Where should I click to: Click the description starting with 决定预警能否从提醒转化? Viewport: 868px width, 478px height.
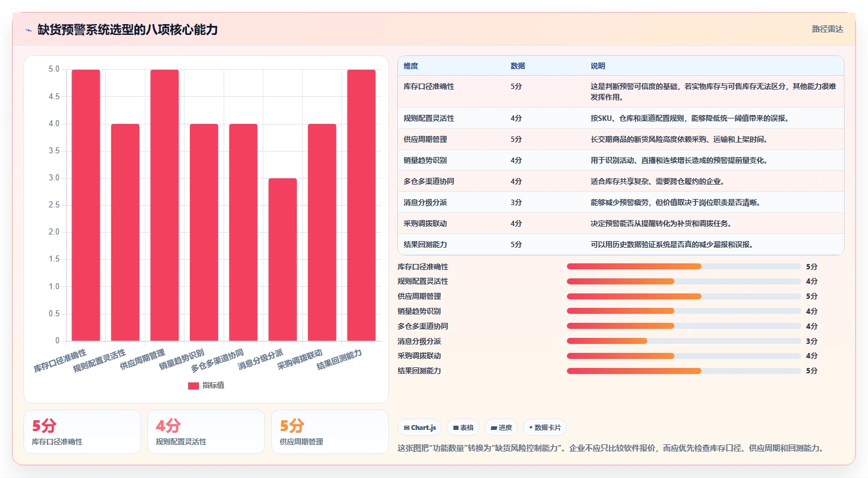661,224
